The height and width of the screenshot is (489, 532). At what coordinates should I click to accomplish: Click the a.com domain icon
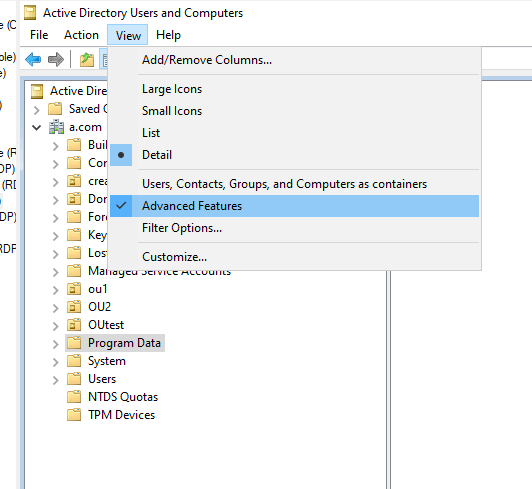[x=56, y=127]
